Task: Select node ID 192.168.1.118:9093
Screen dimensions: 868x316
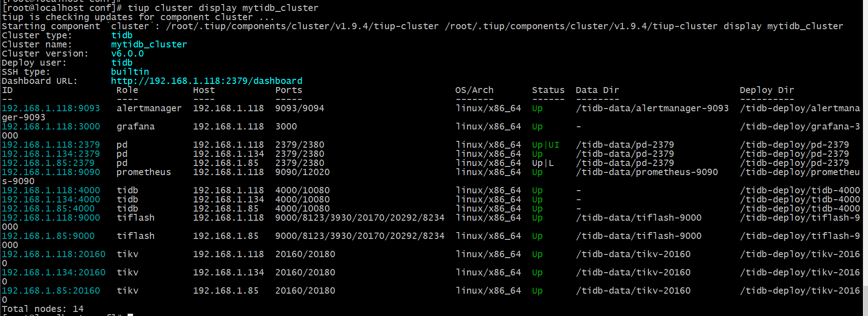Action: [x=51, y=108]
